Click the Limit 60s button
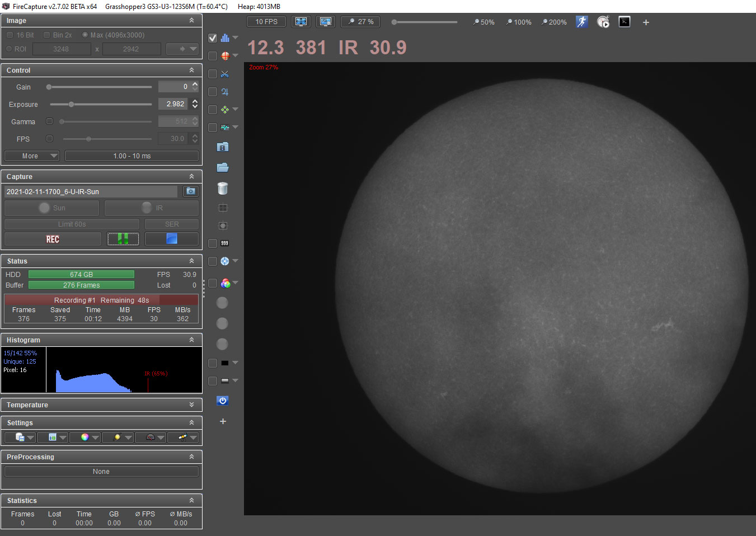756x536 pixels. pyautogui.click(x=72, y=224)
